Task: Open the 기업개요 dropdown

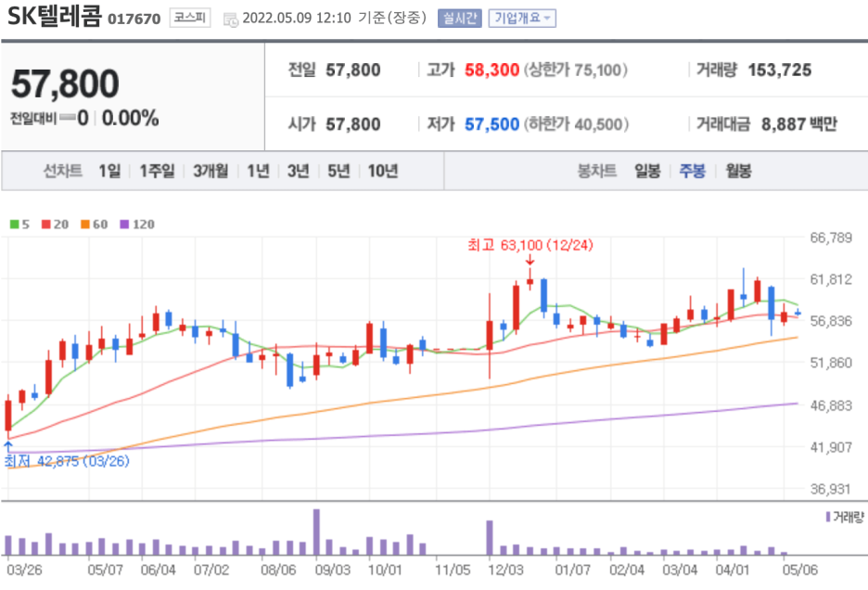Action: pyautogui.click(x=522, y=19)
